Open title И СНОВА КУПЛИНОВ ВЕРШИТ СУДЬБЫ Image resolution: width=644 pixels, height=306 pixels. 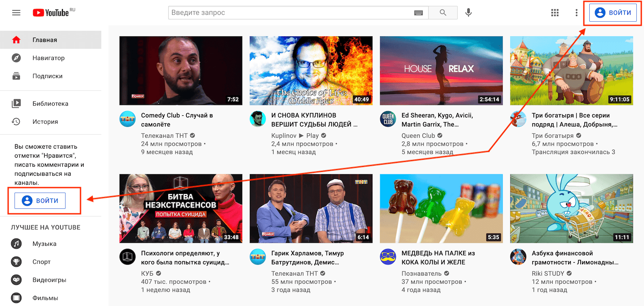tap(315, 120)
